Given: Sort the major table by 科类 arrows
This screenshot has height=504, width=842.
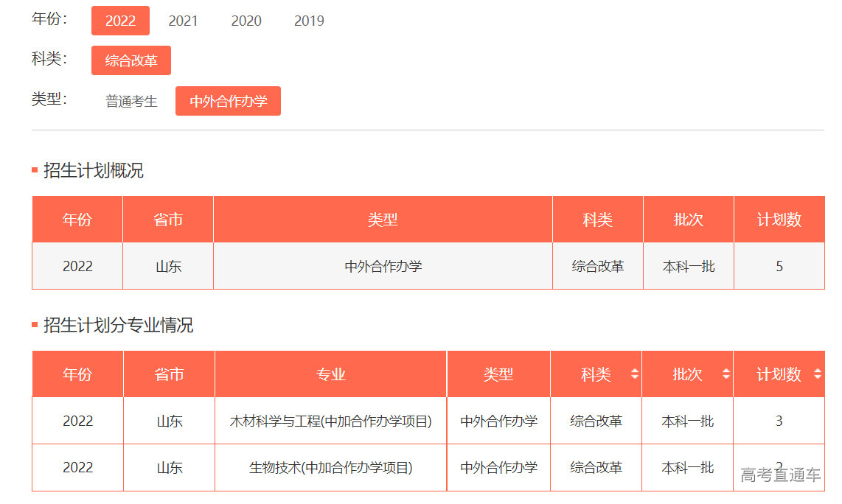Looking at the screenshot, I should coord(635,374).
